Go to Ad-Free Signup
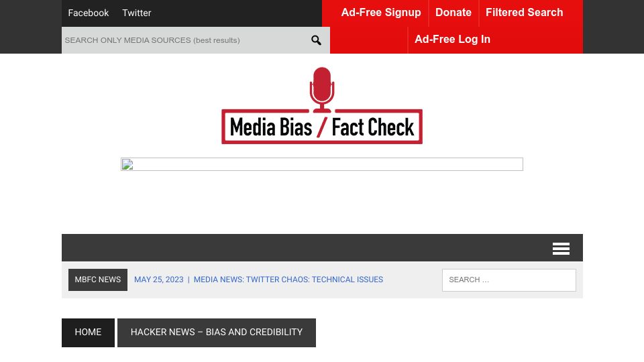Image resolution: width=644 pixels, height=362 pixels. tap(381, 13)
